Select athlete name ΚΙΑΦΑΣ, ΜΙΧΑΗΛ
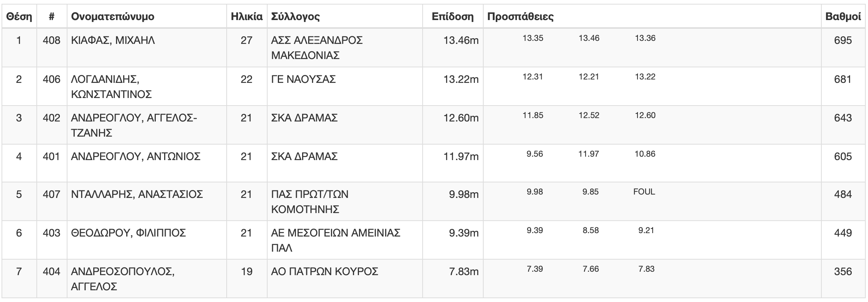 click(x=113, y=40)
